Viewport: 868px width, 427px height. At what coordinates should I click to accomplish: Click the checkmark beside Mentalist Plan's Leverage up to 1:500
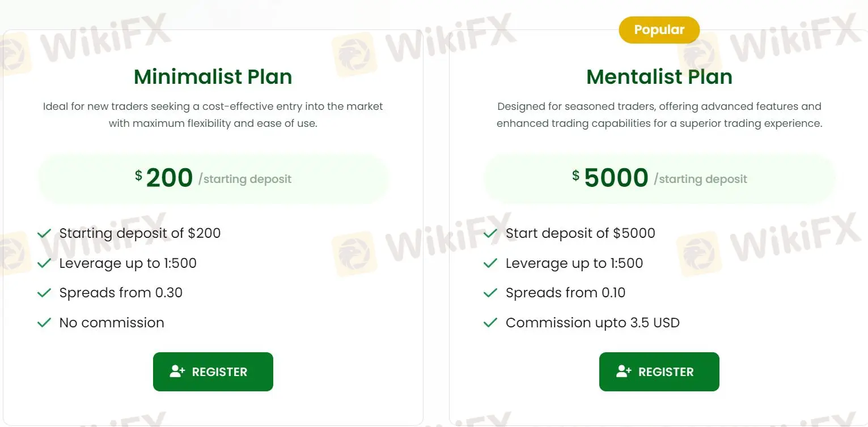pyautogui.click(x=490, y=263)
